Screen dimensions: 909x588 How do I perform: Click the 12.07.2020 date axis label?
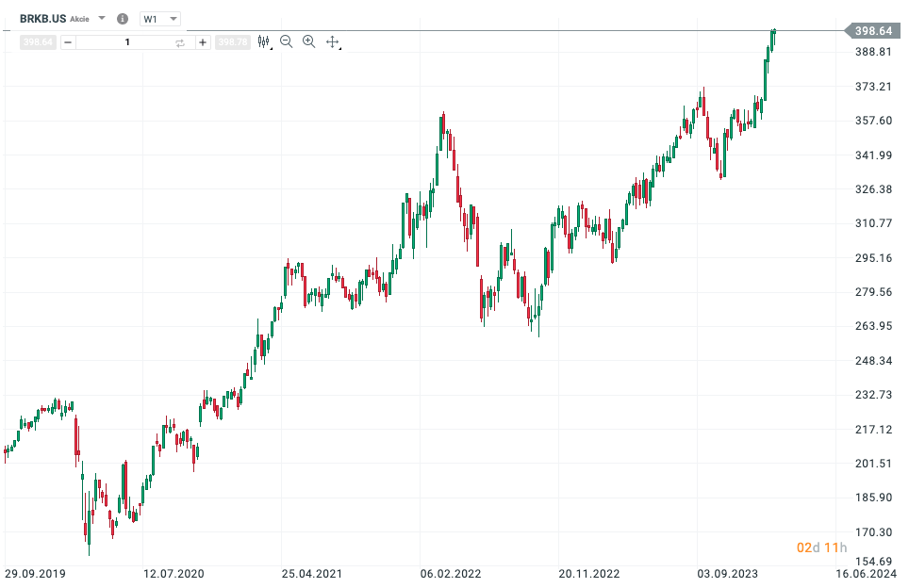[174, 574]
